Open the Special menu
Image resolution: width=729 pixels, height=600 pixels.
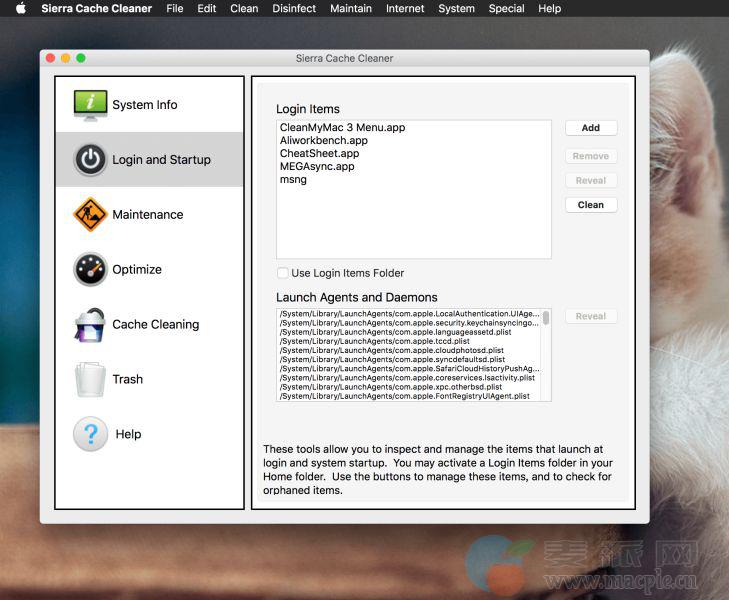click(x=506, y=9)
